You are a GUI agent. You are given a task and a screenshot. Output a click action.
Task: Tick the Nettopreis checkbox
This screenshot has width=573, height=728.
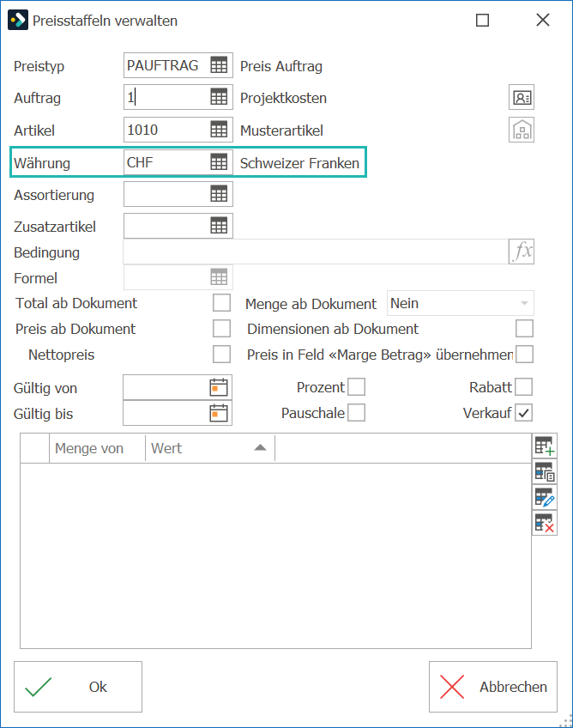coord(222,355)
